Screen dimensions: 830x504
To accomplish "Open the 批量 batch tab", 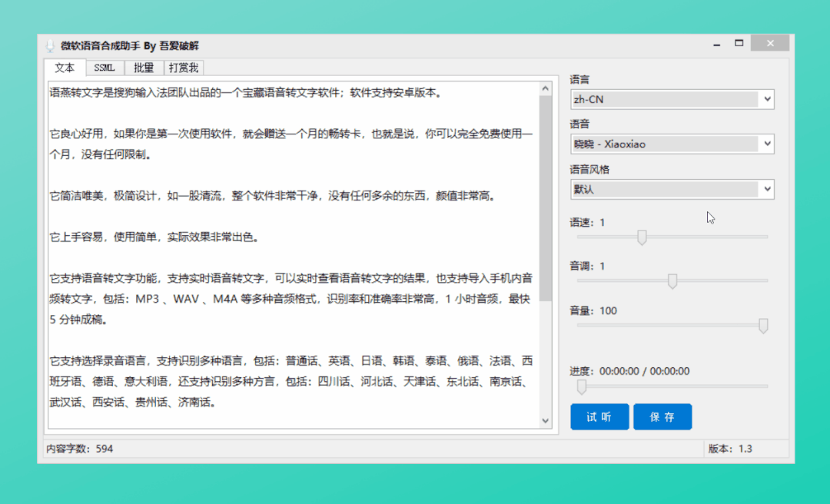I will coord(143,68).
